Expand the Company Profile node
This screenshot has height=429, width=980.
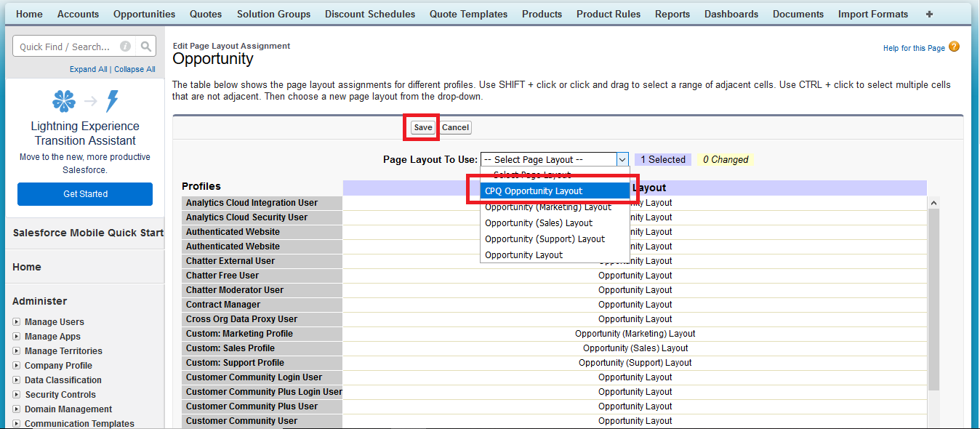point(17,366)
